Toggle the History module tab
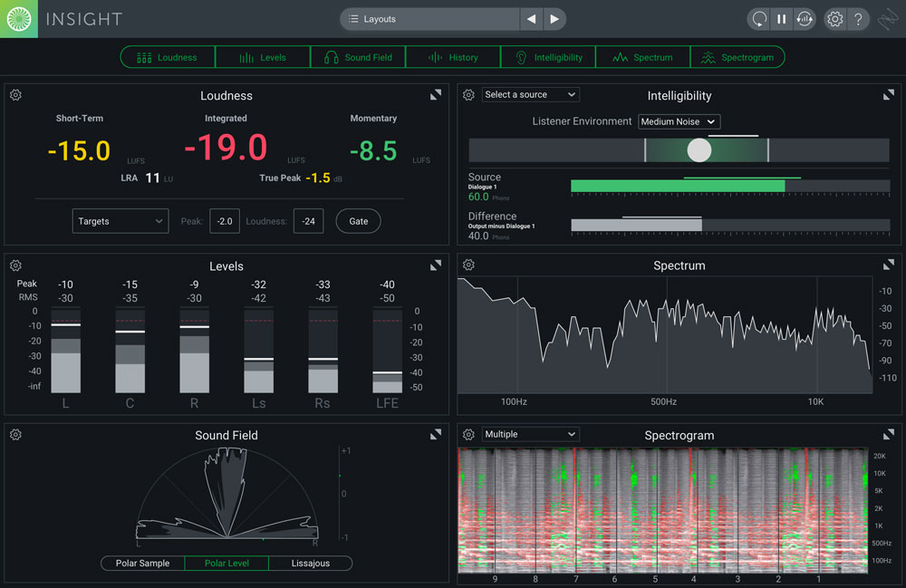The image size is (906, 588). [454, 57]
